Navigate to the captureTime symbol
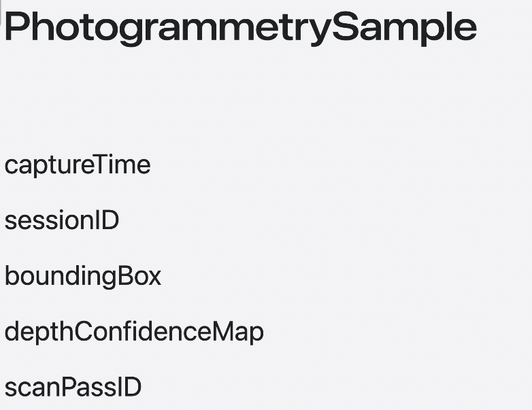 (78, 165)
